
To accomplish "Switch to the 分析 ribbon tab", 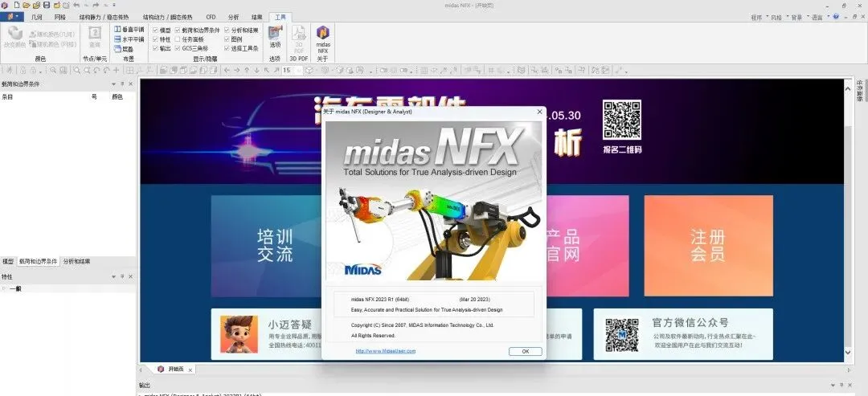I will pos(234,17).
